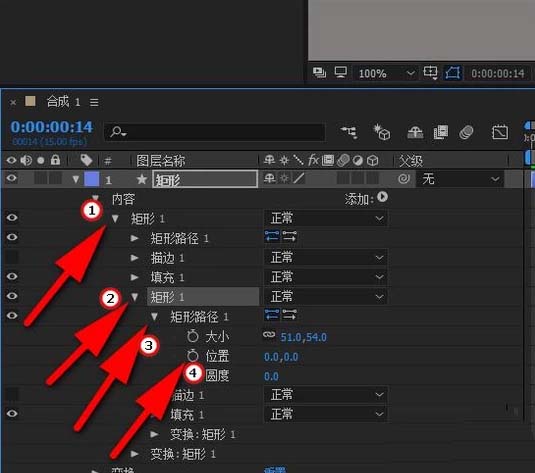This screenshot has height=473, width=535.
Task: Click the eye video column header icon
Action: [11, 160]
